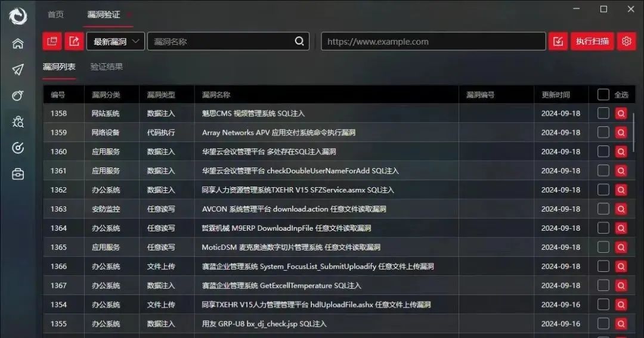
Task: Select the System_FocusList_SubmitUploadify vulnerability name
Action: tap(317, 266)
